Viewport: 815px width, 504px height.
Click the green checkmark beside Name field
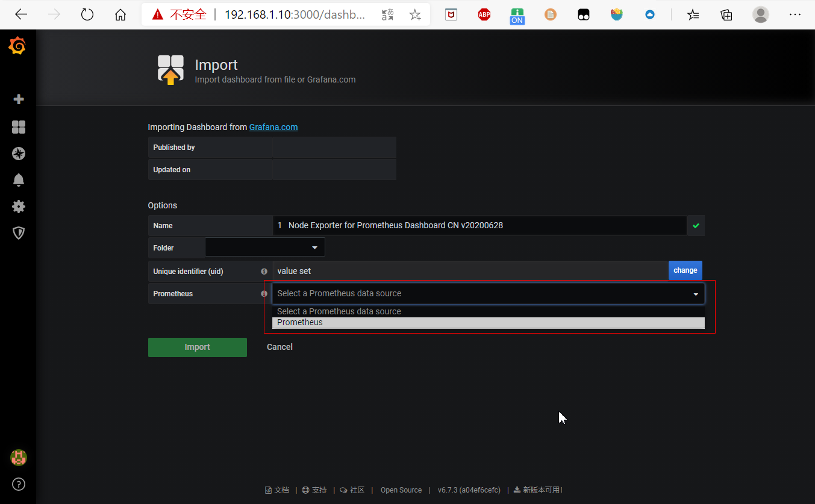(x=696, y=225)
